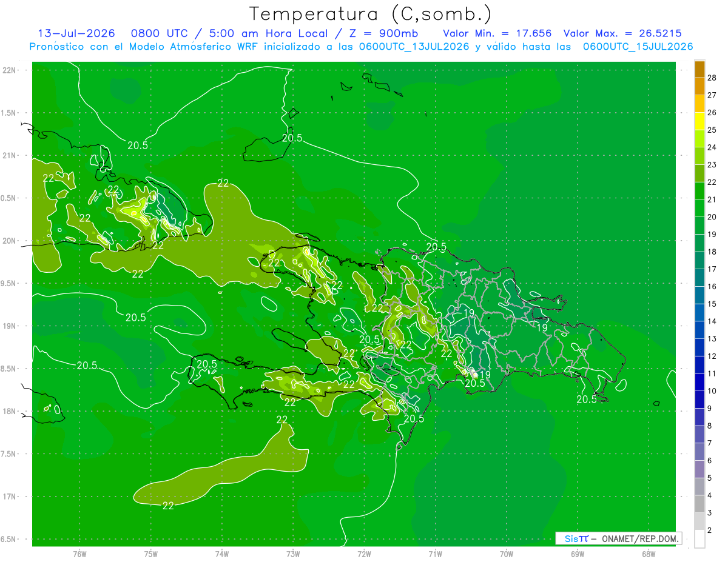Click the '20N' latitude axis label
This screenshot has height=562, width=728.
9,241
